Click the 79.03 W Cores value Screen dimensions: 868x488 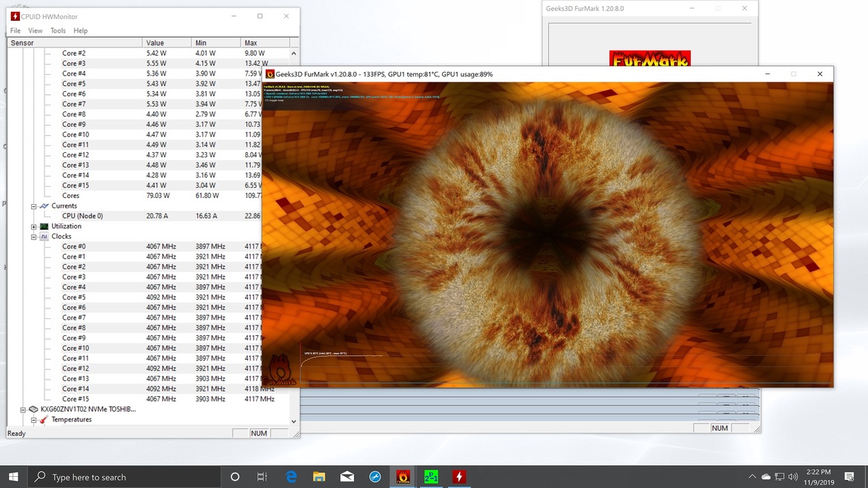tap(158, 195)
